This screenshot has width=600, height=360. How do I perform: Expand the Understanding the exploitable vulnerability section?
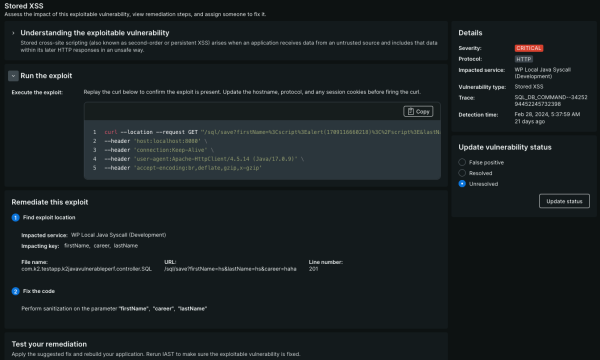[13, 33]
